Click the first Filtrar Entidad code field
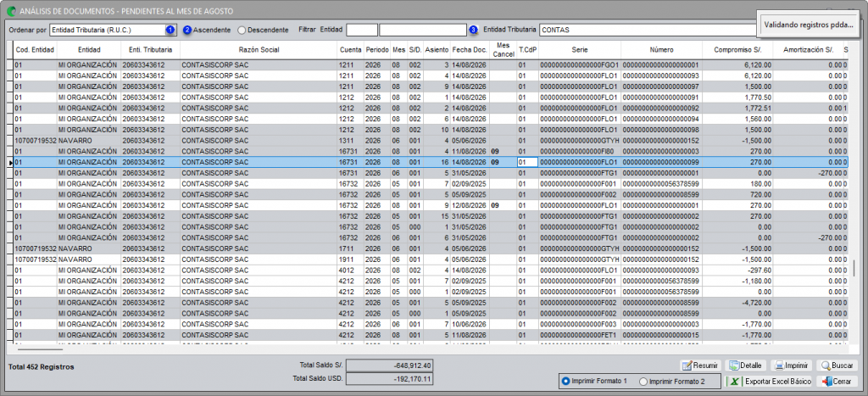 362,30
